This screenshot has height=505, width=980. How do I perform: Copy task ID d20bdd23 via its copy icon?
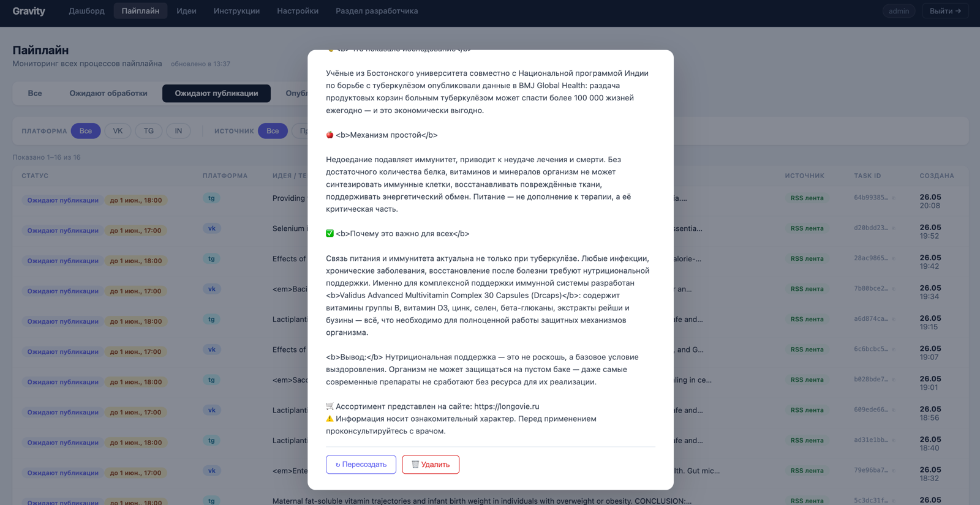pos(894,228)
